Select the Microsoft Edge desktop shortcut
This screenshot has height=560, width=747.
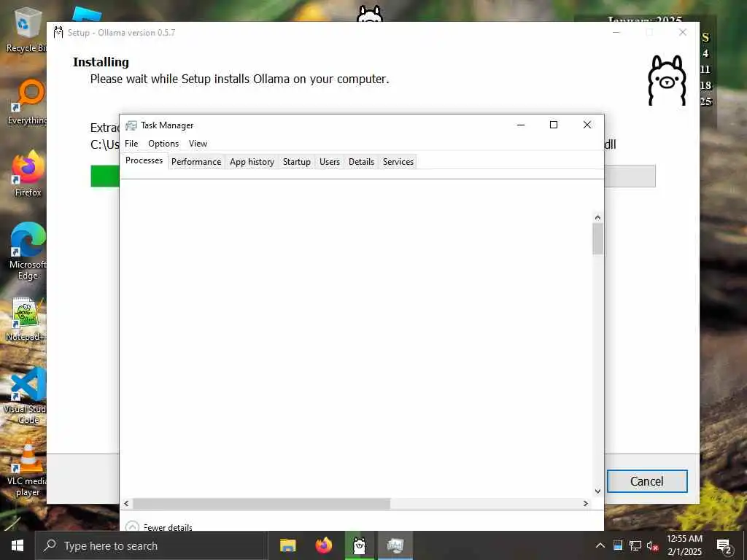coord(28,251)
